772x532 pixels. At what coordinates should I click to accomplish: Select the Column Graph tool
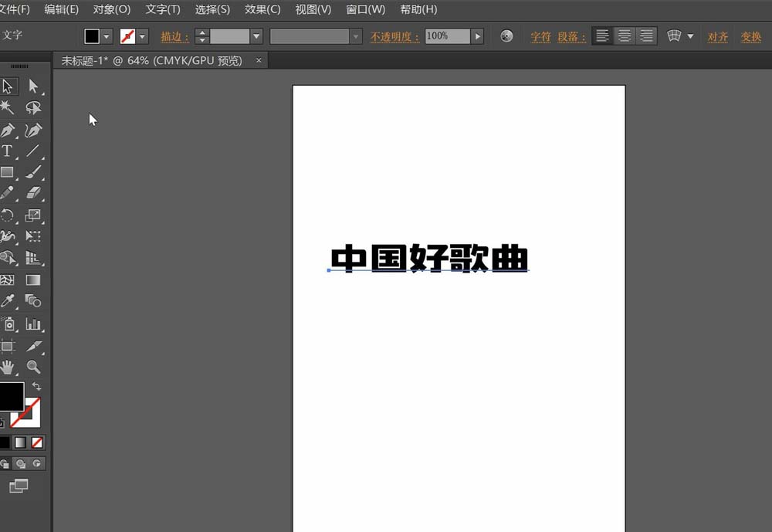coord(33,324)
